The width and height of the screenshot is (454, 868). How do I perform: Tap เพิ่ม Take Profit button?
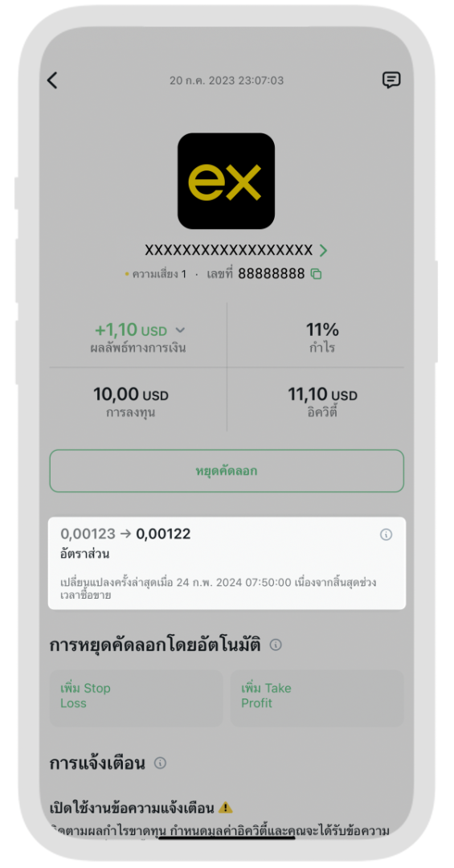tap(317, 698)
